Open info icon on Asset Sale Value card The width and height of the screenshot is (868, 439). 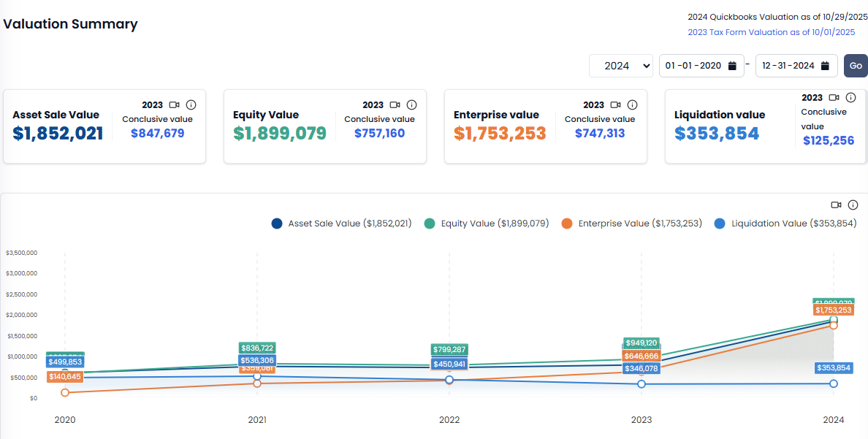[191, 105]
